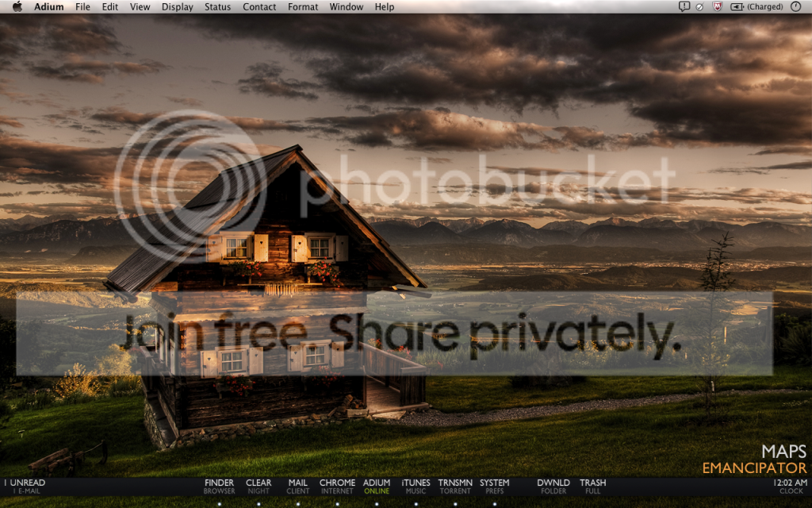Launch Chrome Internet from the dock
Viewport: 812px width, 508px height.
pos(337,487)
